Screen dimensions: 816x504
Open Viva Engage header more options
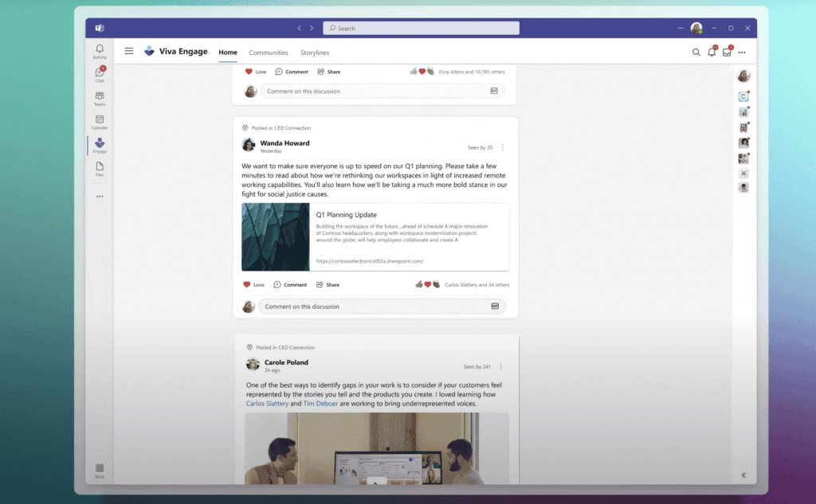[x=742, y=53]
